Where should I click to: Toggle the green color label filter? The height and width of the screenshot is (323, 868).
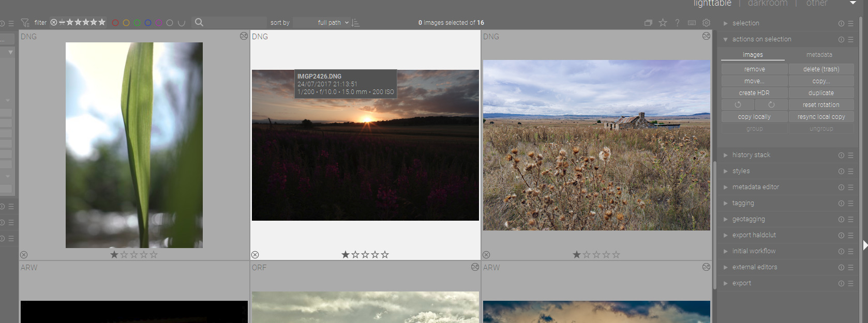[137, 23]
